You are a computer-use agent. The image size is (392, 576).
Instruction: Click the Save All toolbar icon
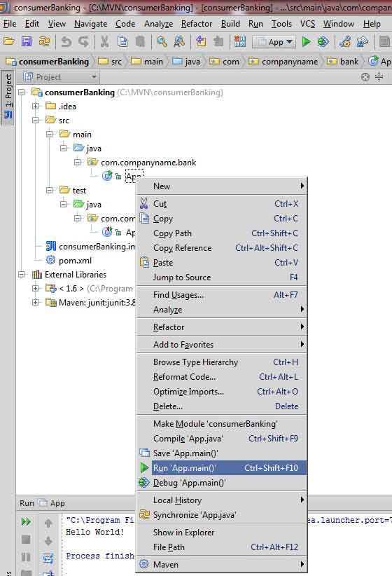point(27,41)
